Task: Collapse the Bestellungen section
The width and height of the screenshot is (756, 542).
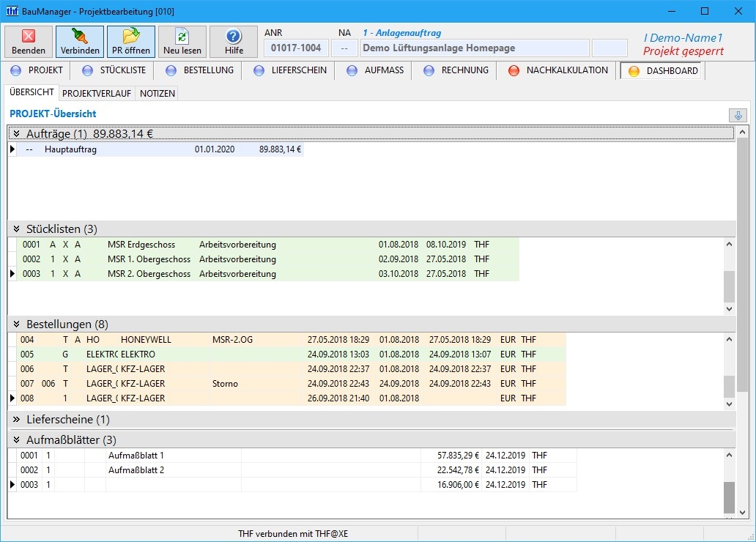Action: pos(16,324)
